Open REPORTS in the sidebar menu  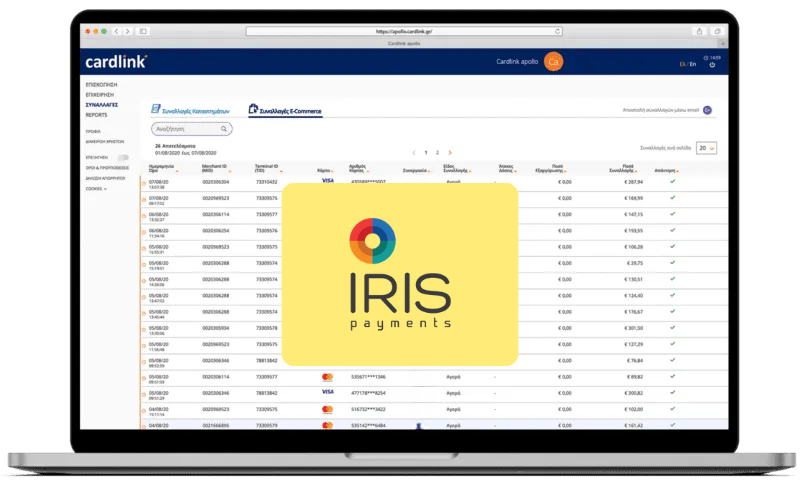pos(96,115)
